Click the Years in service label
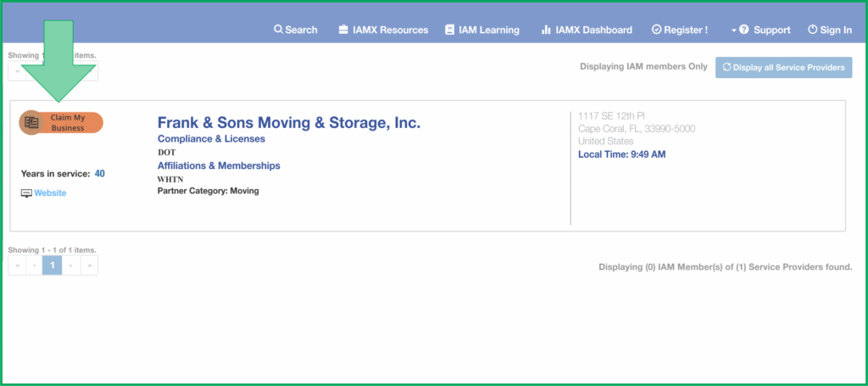 [x=55, y=174]
